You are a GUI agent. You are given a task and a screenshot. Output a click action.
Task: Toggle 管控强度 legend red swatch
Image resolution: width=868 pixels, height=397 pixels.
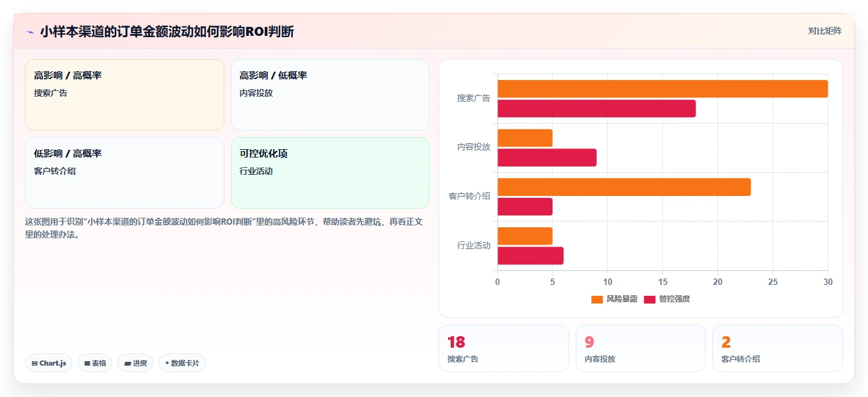click(x=649, y=299)
